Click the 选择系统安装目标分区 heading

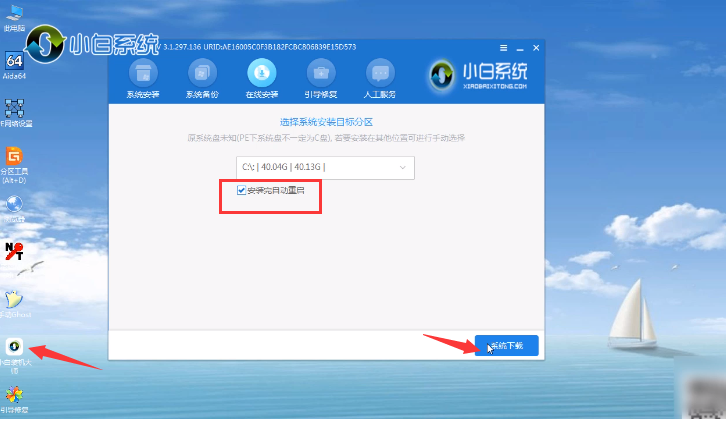click(x=326, y=122)
